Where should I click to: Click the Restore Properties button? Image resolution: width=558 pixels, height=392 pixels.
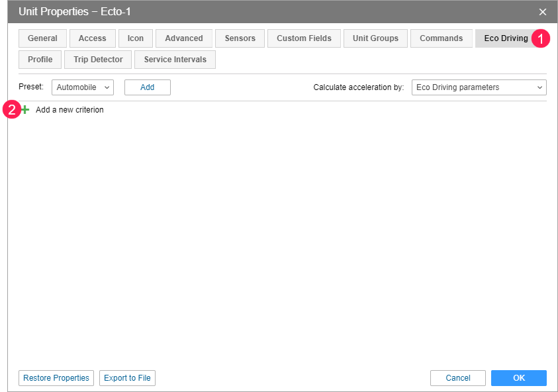pyautogui.click(x=56, y=378)
